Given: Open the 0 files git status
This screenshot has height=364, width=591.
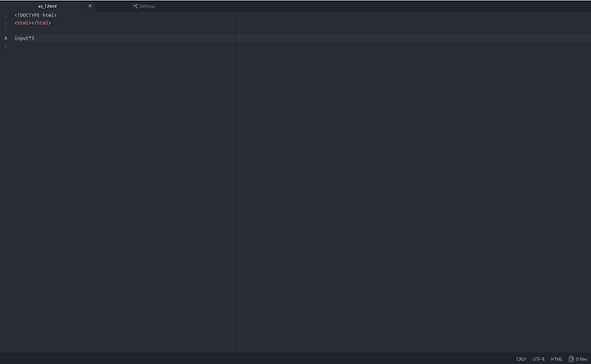Looking at the screenshot, I should pos(578,359).
